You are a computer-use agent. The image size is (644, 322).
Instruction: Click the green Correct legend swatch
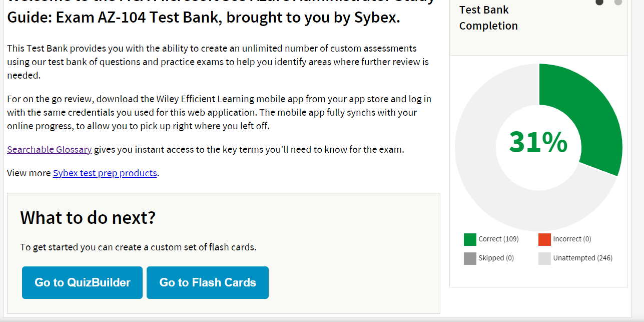click(470, 239)
